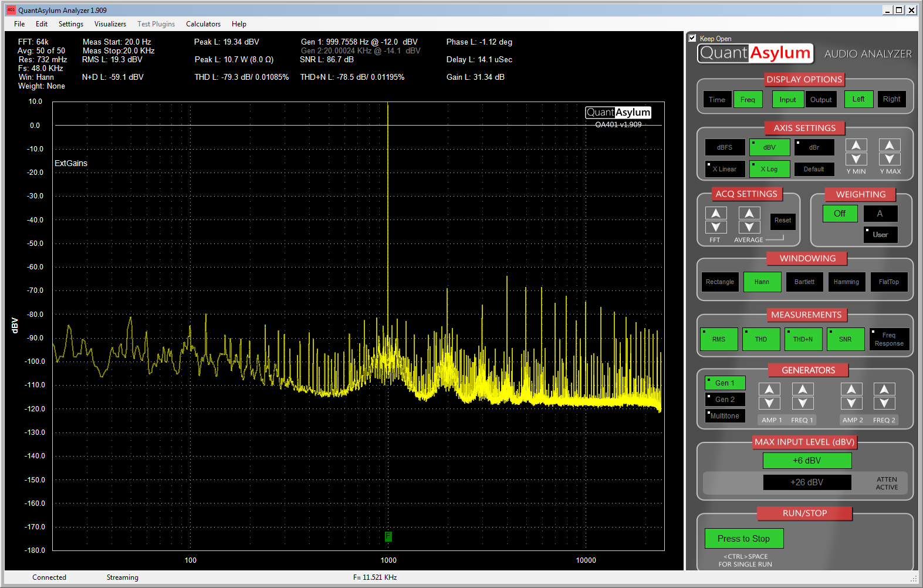923x588 pixels.
Task: Select X Log axis scaling
Action: coord(769,169)
